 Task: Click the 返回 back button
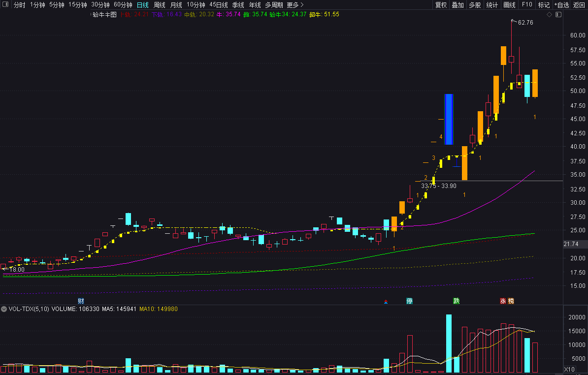(x=579, y=5)
